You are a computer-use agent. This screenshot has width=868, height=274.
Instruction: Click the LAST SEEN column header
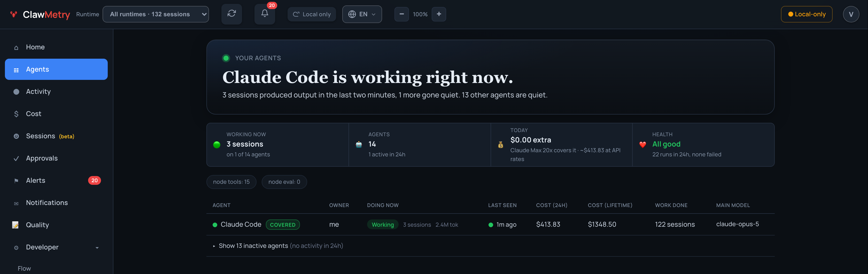point(502,205)
